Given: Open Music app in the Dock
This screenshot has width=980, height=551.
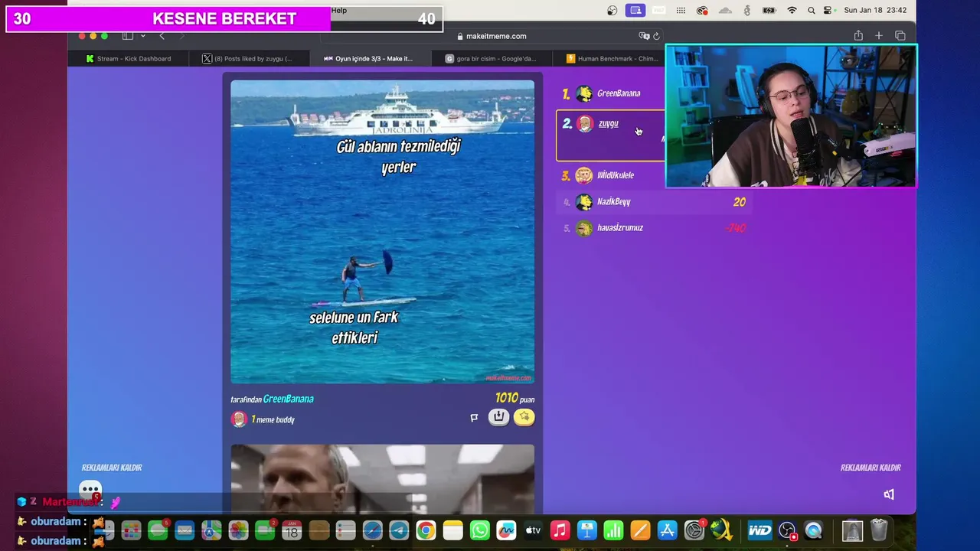Looking at the screenshot, I should click(560, 530).
